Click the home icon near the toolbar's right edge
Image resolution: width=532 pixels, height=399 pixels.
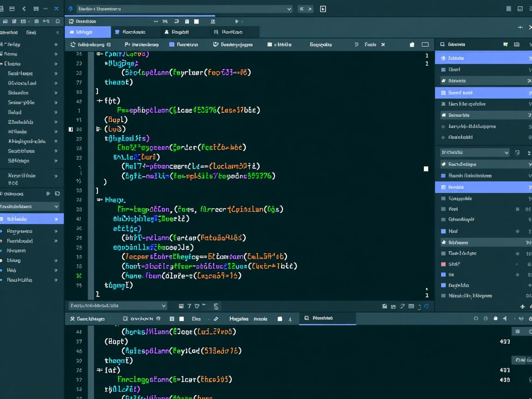pyautogui.click(x=411, y=44)
